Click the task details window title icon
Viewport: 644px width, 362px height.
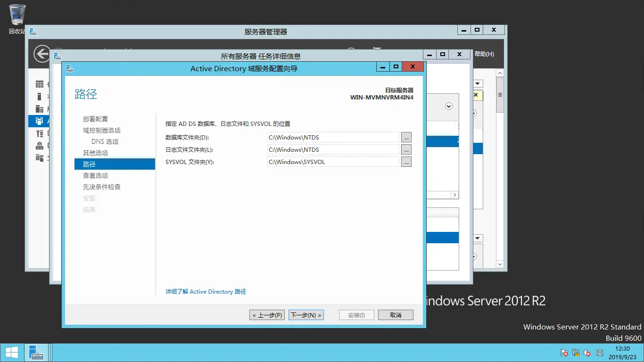tap(58, 56)
